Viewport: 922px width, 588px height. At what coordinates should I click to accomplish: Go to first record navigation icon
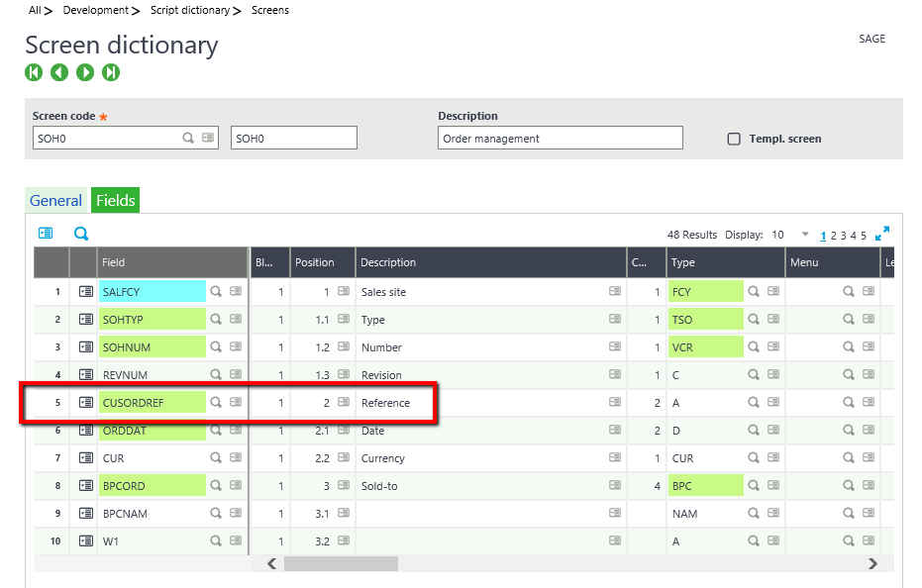click(35, 72)
